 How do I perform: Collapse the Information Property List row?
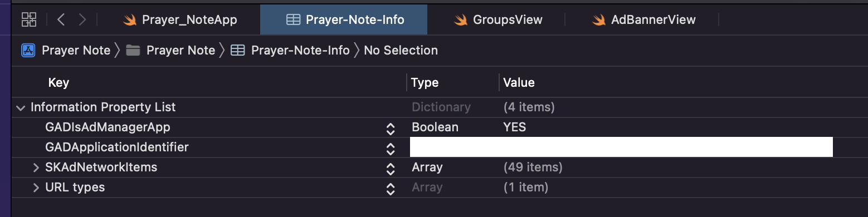[x=21, y=107]
